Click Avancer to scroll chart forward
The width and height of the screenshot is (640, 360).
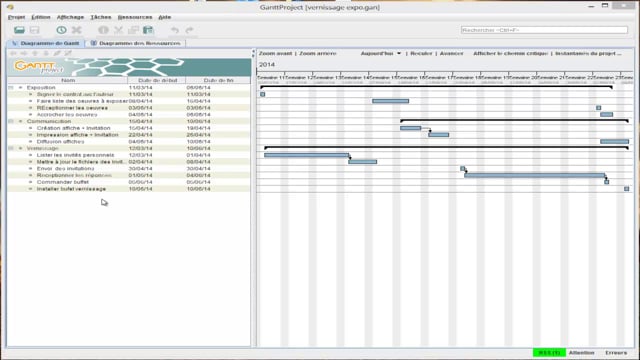[451, 53]
